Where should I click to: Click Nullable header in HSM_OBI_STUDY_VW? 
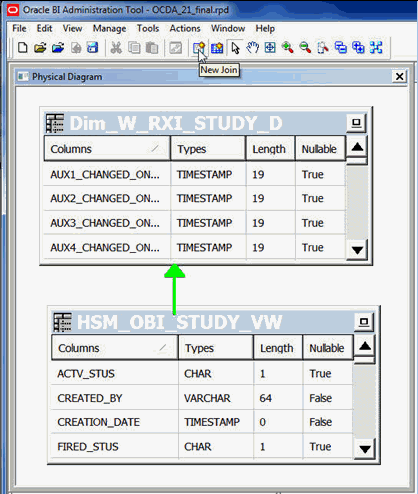coord(328,348)
